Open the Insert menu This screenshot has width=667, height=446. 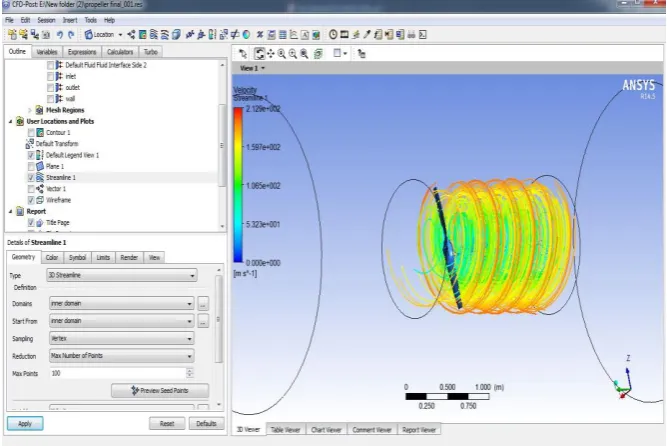tap(70, 20)
